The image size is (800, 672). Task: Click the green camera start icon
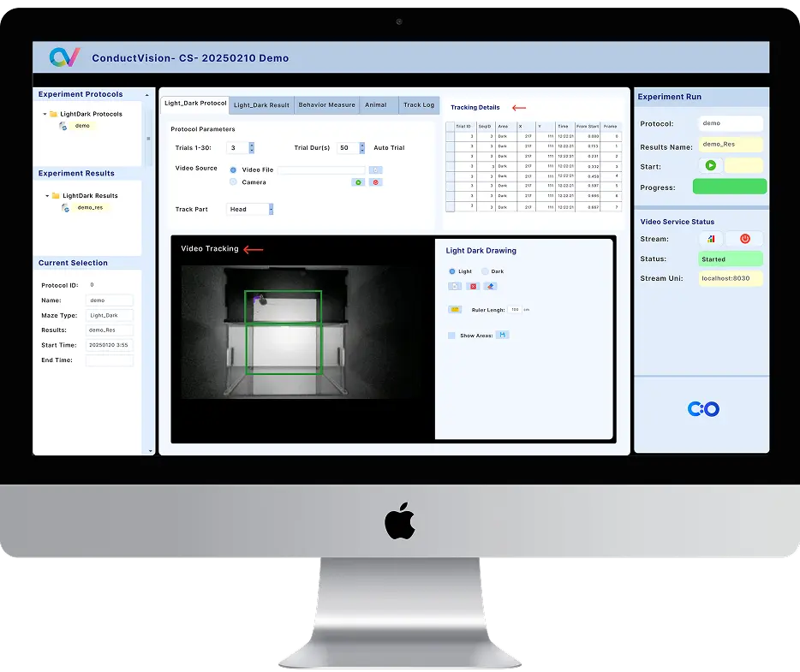click(357, 182)
